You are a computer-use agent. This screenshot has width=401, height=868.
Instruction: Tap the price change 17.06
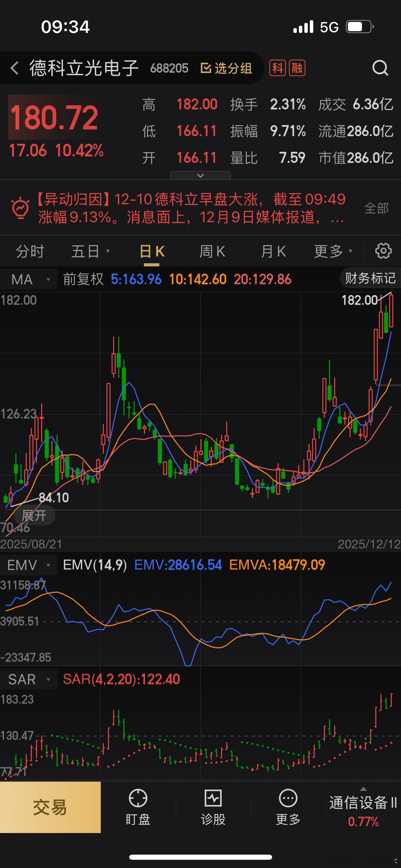tap(28, 150)
